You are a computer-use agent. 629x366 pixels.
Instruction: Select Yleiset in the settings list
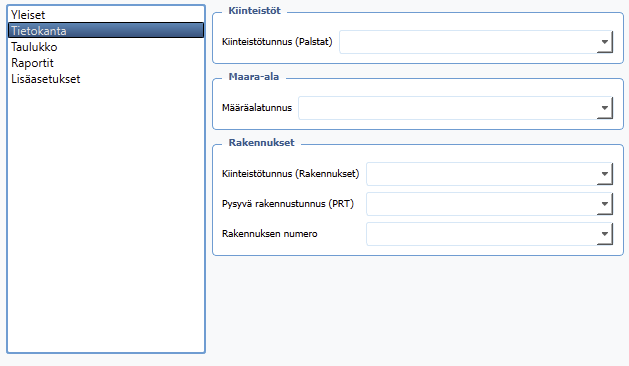click(106, 15)
